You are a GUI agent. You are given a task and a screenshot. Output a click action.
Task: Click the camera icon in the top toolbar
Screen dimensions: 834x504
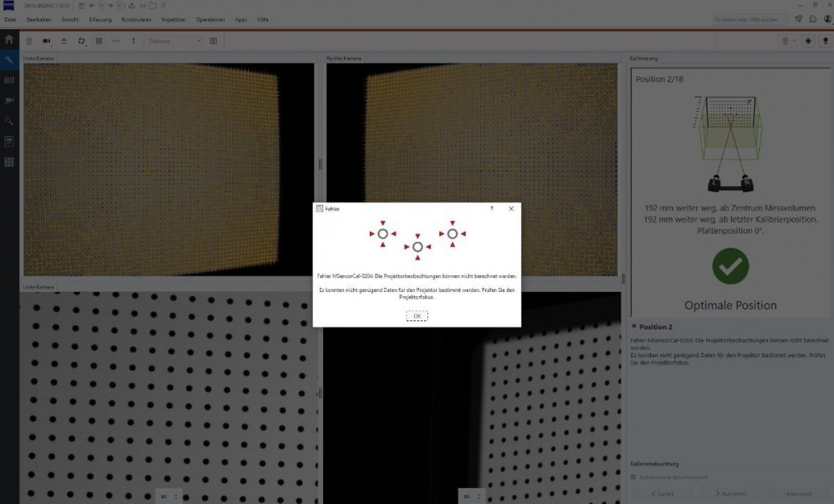pyautogui.click(x=47, y=40)
